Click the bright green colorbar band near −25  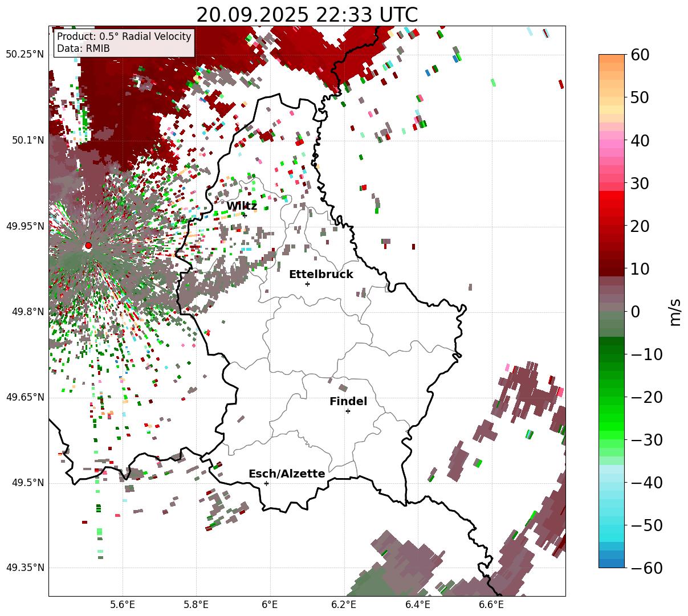[x=612, y=418]
